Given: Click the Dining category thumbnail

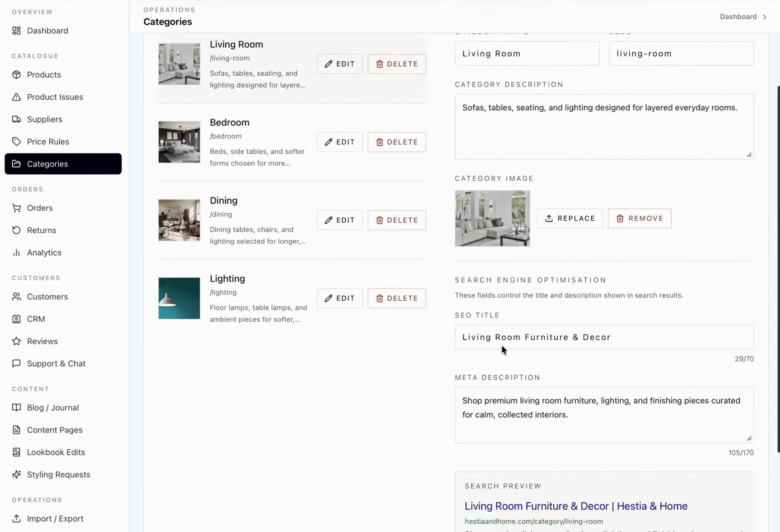Looking at the screenshot, I should coord(179,220).
